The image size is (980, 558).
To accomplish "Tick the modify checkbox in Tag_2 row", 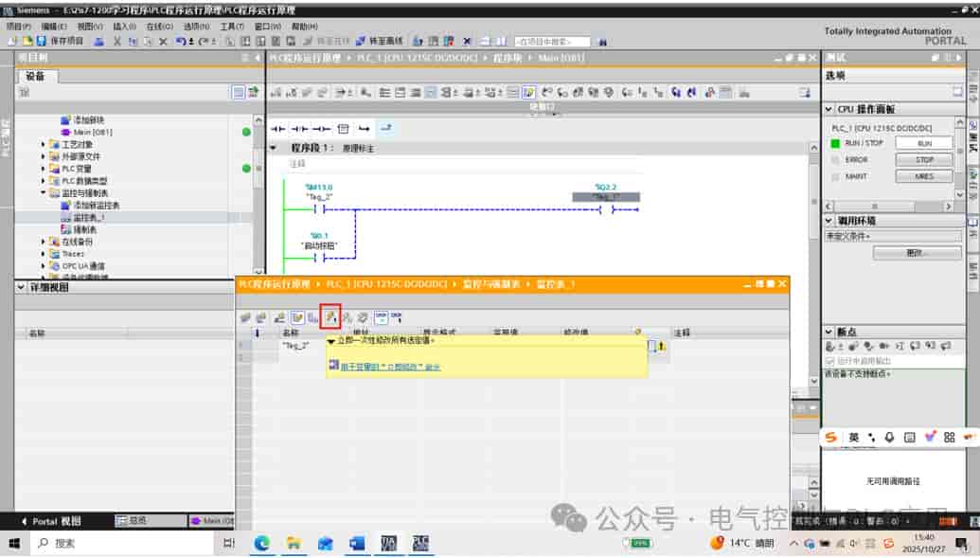I will pos(650,345).
